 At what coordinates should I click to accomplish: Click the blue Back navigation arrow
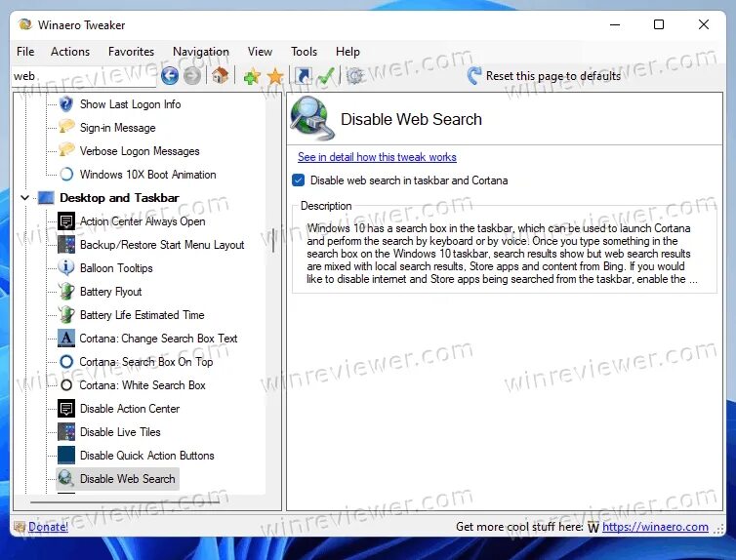click(x=170, y=75)
